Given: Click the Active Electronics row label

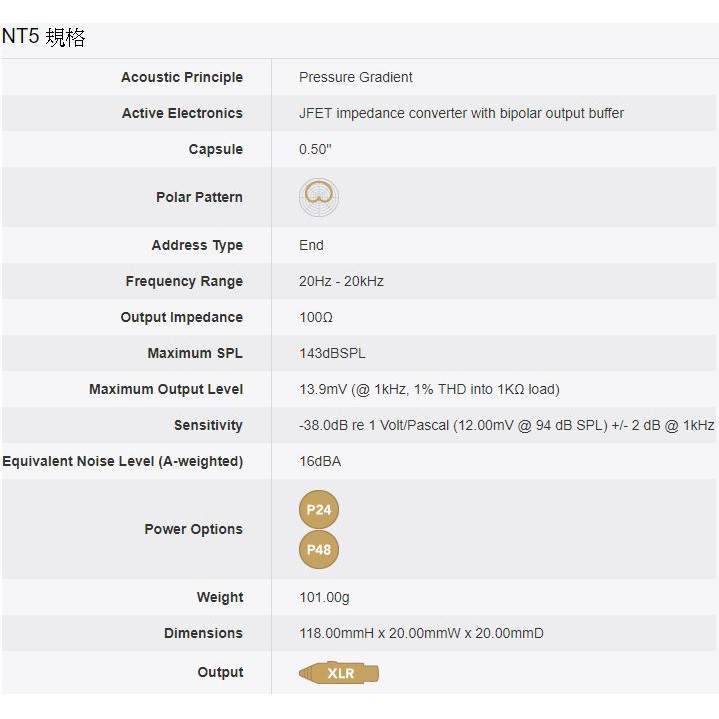Looking at the screenshot, I should (182, 113).
